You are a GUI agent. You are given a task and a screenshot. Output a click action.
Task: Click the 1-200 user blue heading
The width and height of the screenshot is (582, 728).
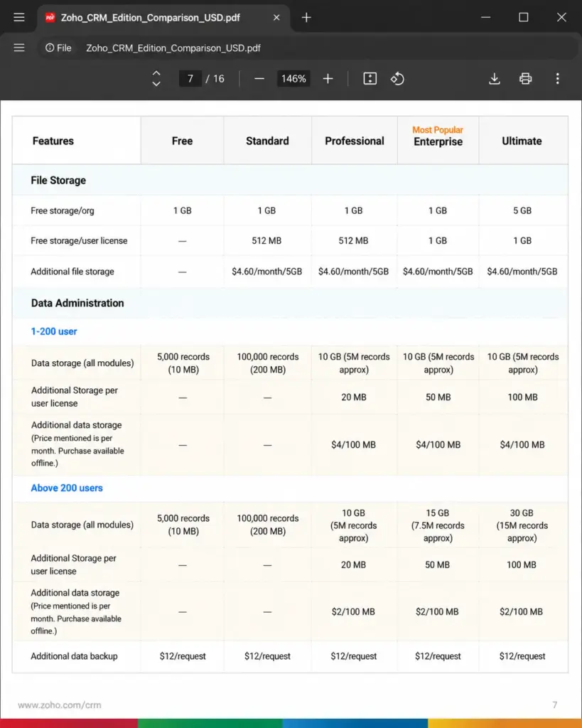(54, 331)
